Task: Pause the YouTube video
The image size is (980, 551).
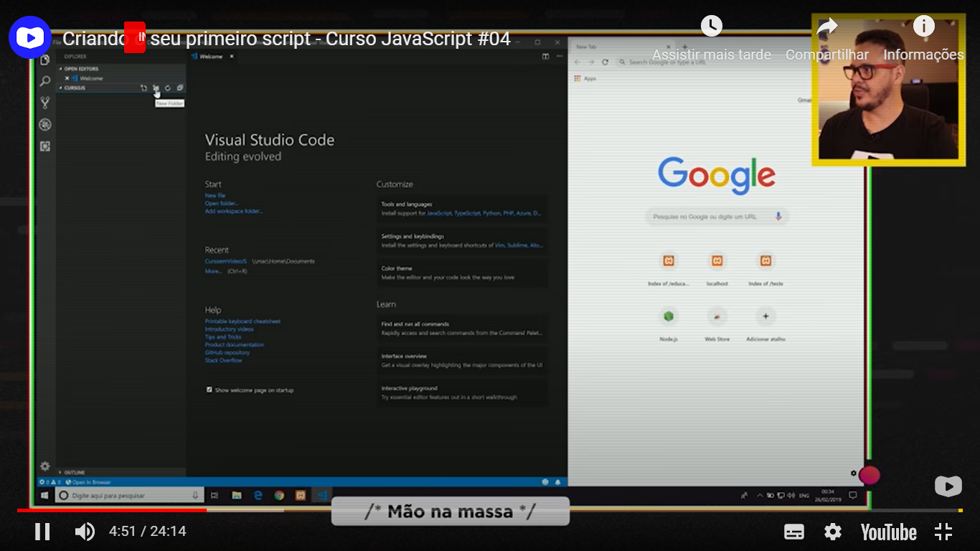Action: tap(42, 532)
